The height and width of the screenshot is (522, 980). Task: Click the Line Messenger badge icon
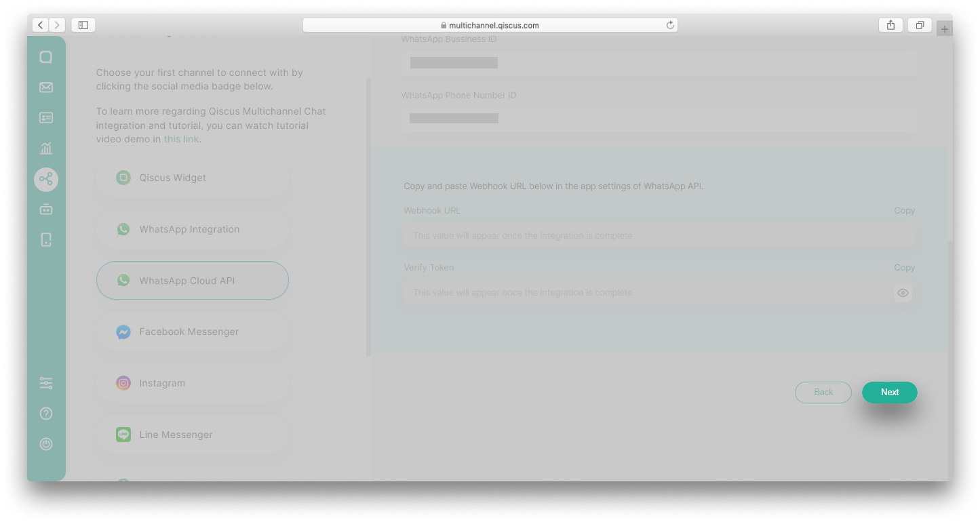[x=123, y=435]
